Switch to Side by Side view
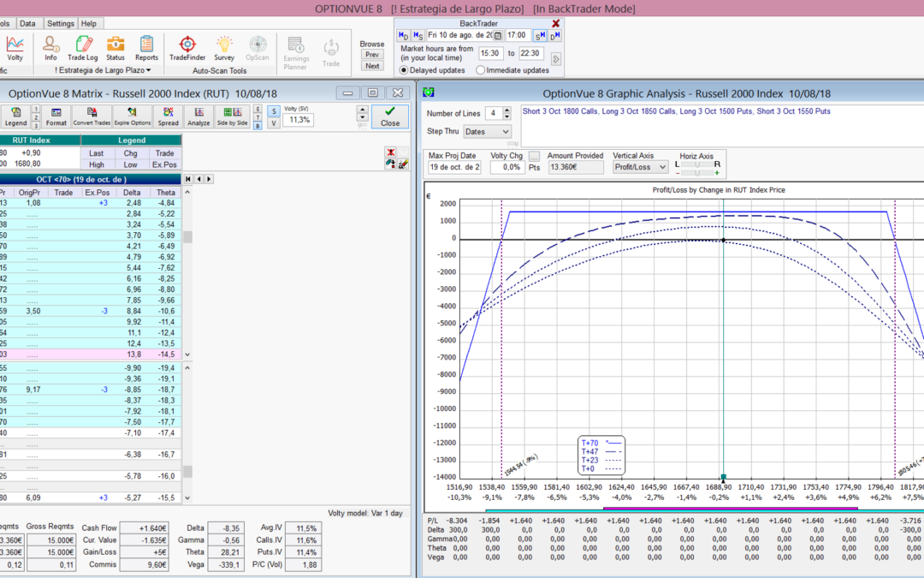 [232, 116]
